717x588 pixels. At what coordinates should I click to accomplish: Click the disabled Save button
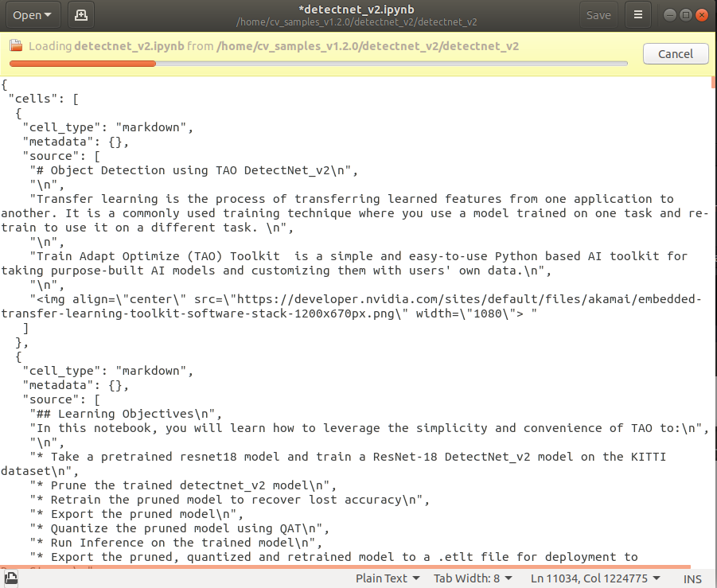click(x=598, y=15)
